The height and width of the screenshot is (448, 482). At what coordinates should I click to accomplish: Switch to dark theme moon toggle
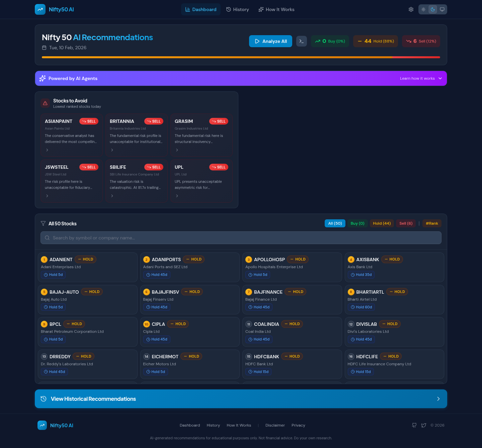433,9
